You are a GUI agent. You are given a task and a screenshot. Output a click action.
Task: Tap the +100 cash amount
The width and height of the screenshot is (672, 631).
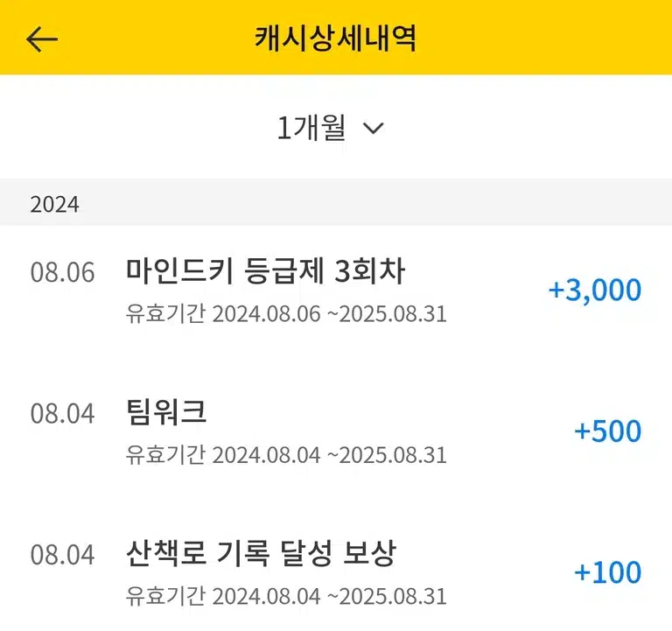coord(608,572)
